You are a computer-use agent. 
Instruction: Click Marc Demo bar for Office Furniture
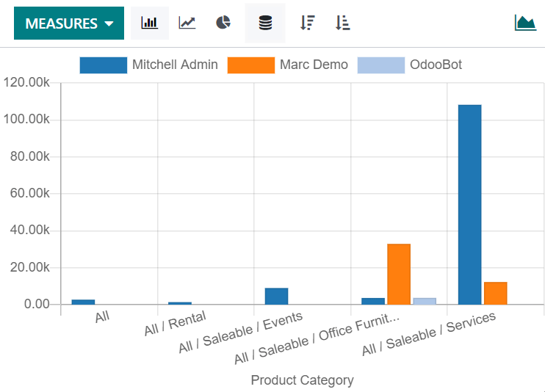pos(399,274)
